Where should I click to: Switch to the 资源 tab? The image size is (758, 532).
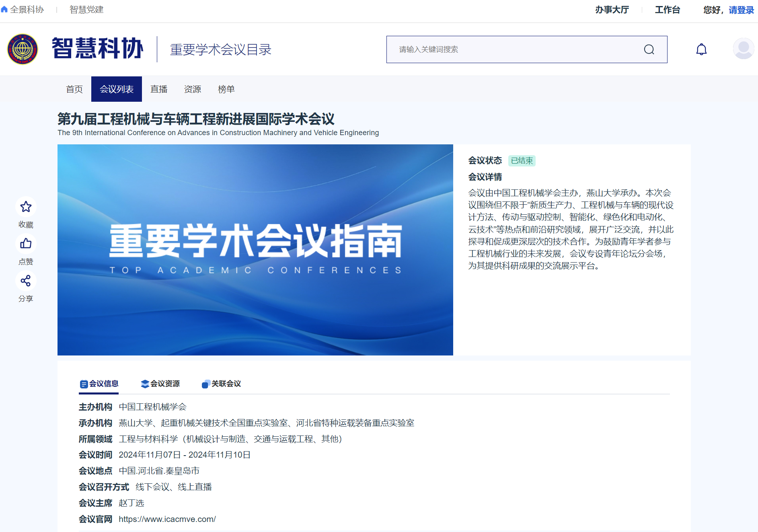(x=193, y=89)
